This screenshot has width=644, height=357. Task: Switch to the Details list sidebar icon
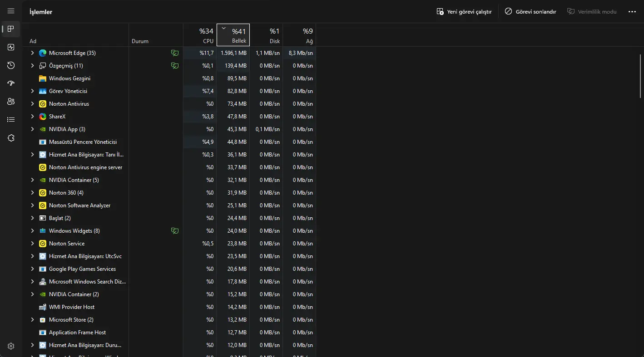[x=11, y=120]
